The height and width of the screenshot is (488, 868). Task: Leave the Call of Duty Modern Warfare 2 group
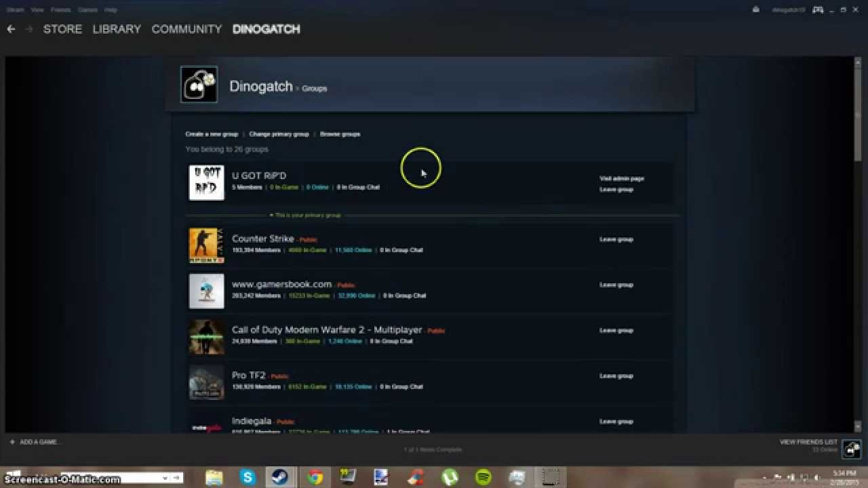click(616, 330)
